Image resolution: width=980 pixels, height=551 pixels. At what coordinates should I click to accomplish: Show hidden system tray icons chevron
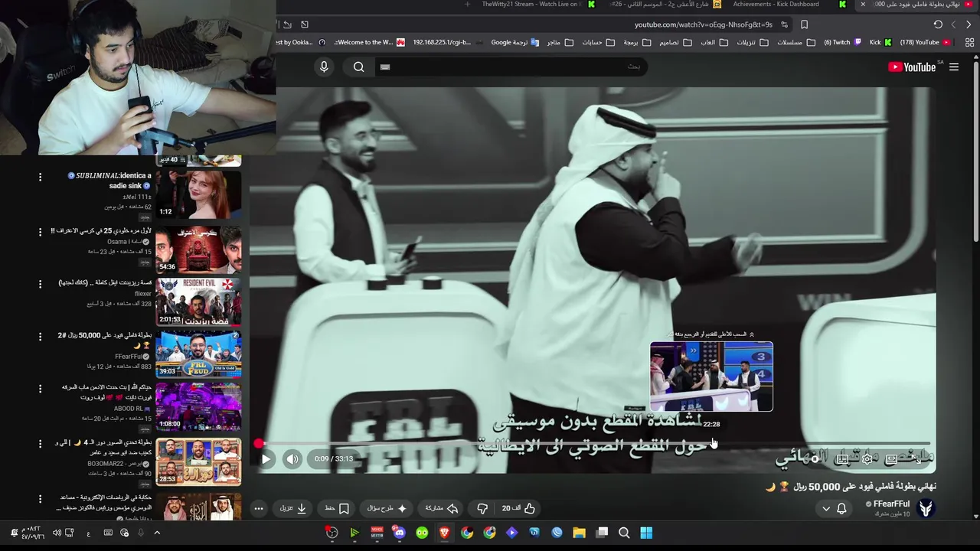[x=157, y=533]
